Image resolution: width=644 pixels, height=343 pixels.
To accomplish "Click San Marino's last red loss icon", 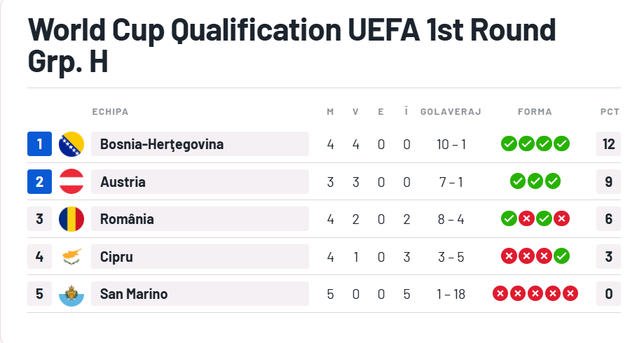I will (x=570, y=294).
